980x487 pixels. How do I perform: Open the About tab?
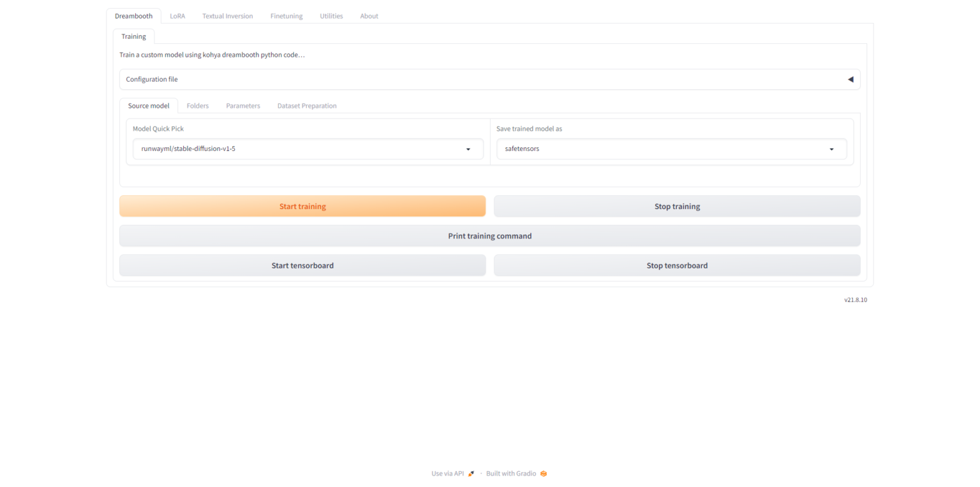click(x=369, y=16)
